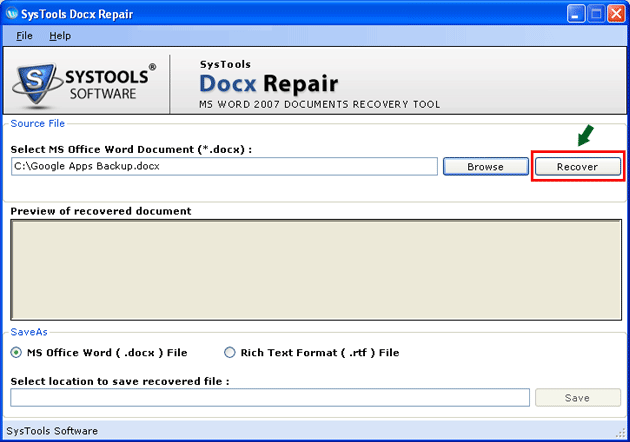This screenshot has height=442, width=630.
Task: Hit the Recover button
Action: [x=577, y=167]
